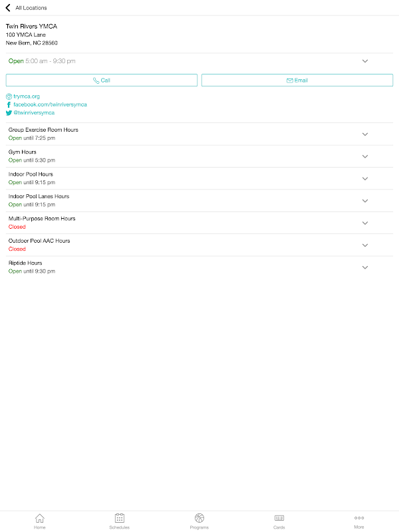
Task: Open the trymca.org website link
Action: [27, 96]
